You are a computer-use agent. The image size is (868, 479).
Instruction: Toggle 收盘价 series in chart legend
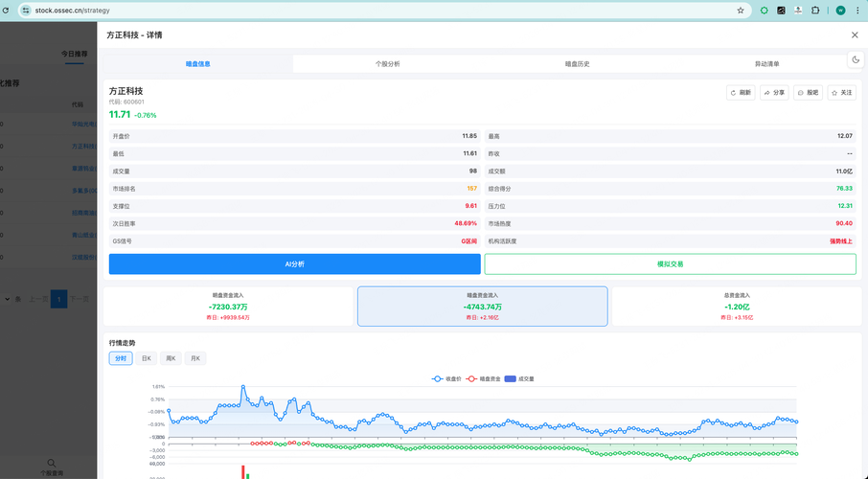point(446,378)
